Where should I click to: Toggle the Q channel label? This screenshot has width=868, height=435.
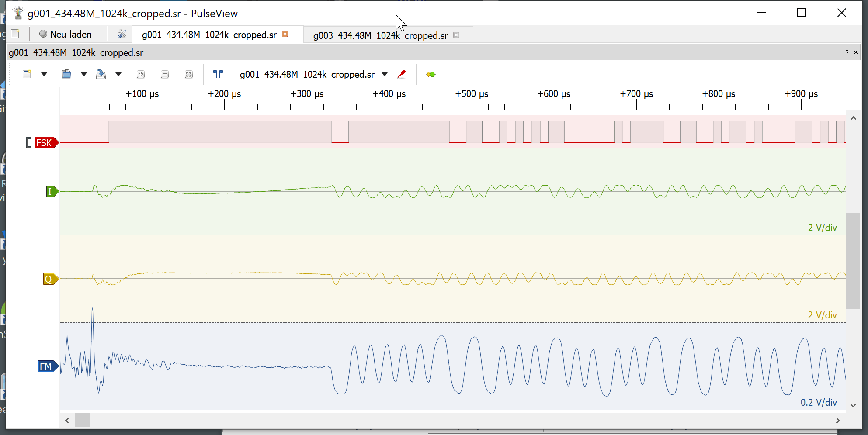49,279
